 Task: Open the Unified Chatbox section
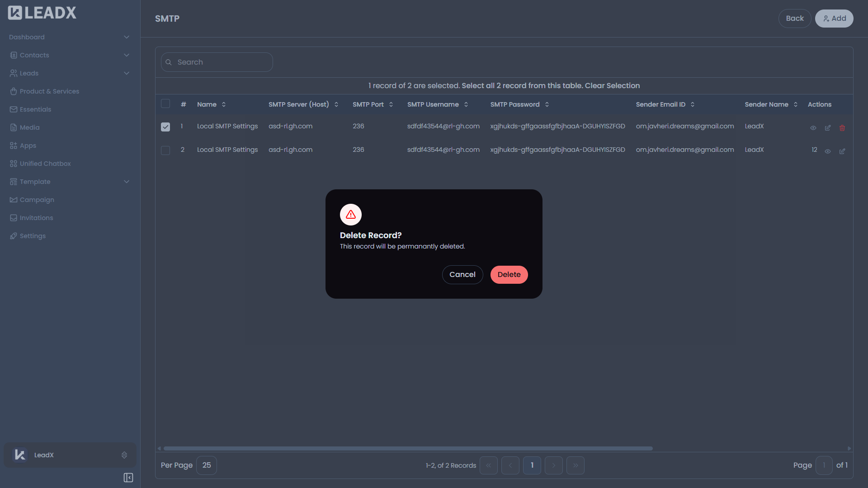click(45, 164)
